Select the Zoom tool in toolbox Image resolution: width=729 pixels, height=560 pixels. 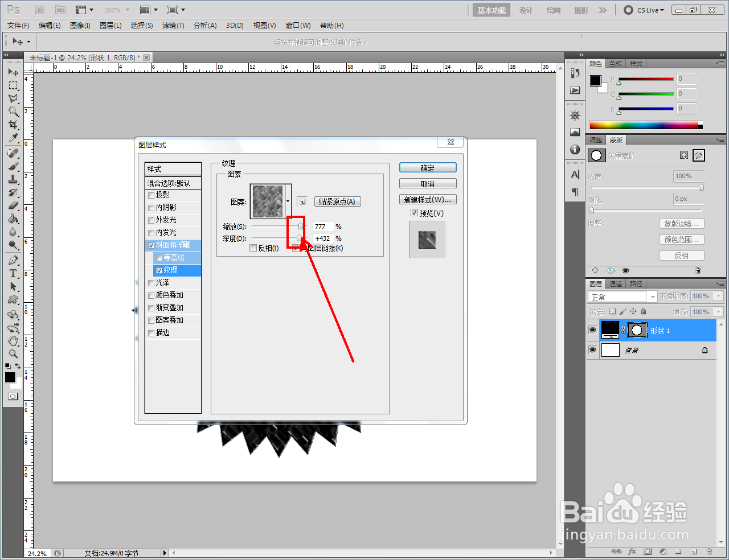tap(13, 354)
